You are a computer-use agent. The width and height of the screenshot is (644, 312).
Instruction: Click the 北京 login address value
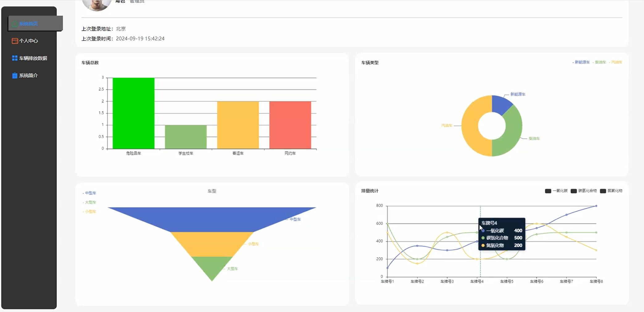121,29
